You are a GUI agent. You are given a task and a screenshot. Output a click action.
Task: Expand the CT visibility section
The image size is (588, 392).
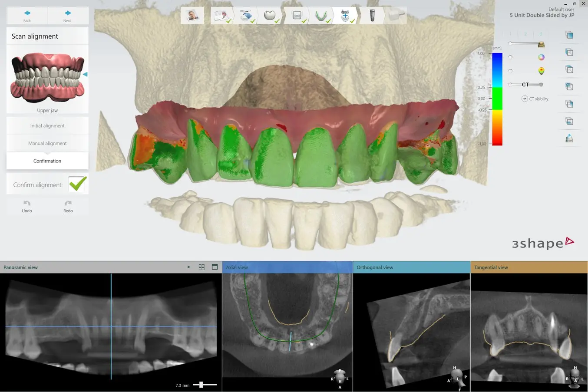click(525, 99)
